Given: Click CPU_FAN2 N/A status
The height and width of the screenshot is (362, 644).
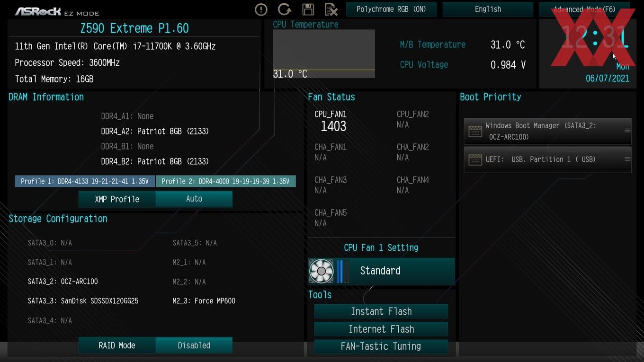Looking at the screenshot, I should pos(402,124).
